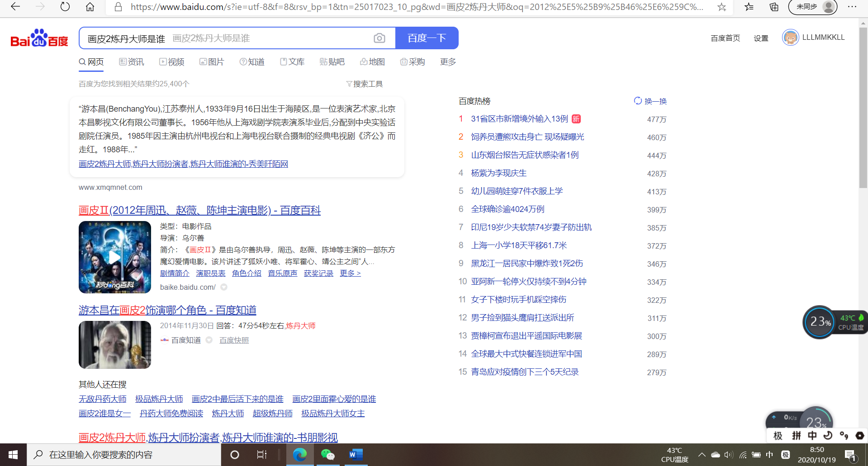
Task: Reload the current page
Action: pos(65,7)
